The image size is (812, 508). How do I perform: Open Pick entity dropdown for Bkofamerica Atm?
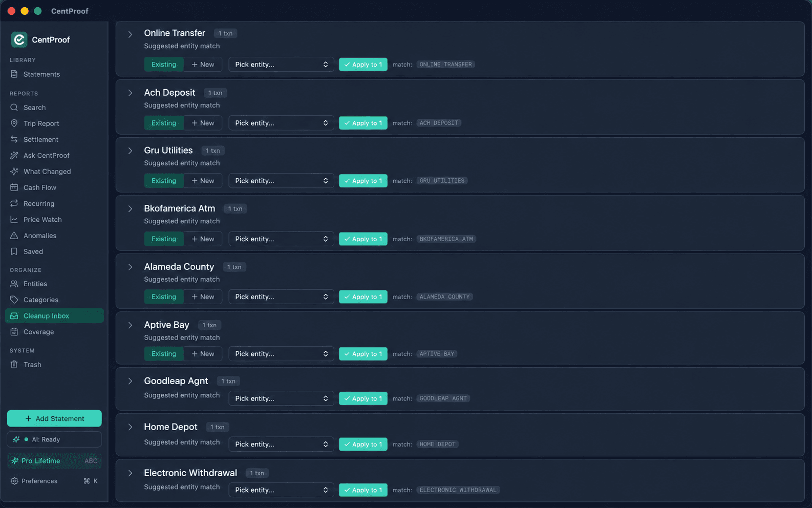(x=281, y=239)
